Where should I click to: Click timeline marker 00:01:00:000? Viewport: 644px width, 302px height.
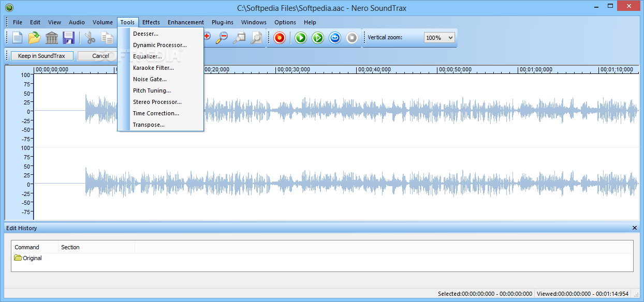(x=536, y=69)
